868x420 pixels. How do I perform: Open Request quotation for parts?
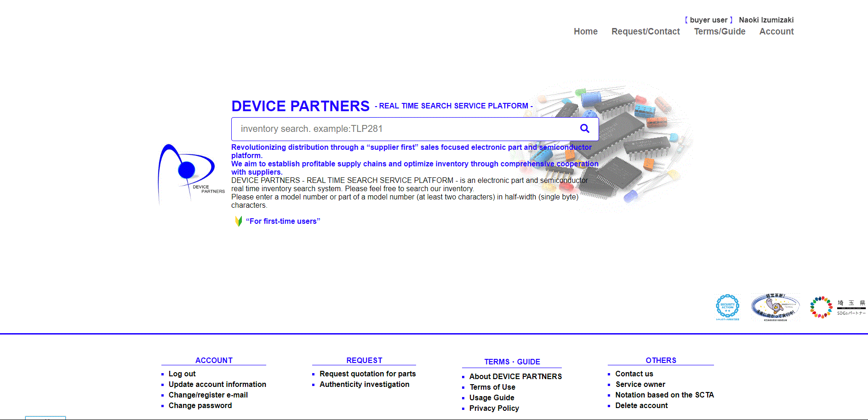(x=368, y=374)
